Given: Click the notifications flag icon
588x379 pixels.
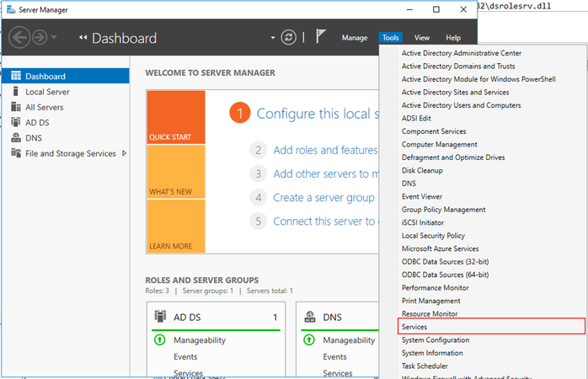Looking at the screenshot, I should tap(320, 37).
